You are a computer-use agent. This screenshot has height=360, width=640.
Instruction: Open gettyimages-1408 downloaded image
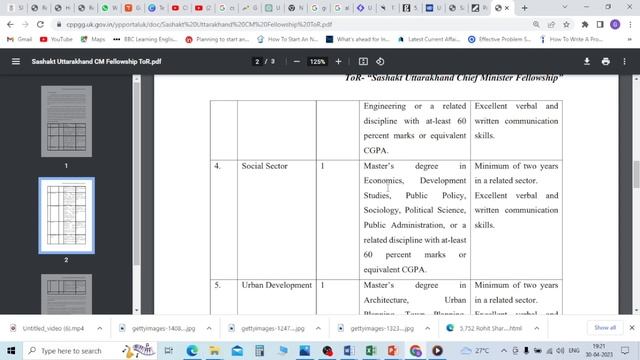[x=157, y=328]
